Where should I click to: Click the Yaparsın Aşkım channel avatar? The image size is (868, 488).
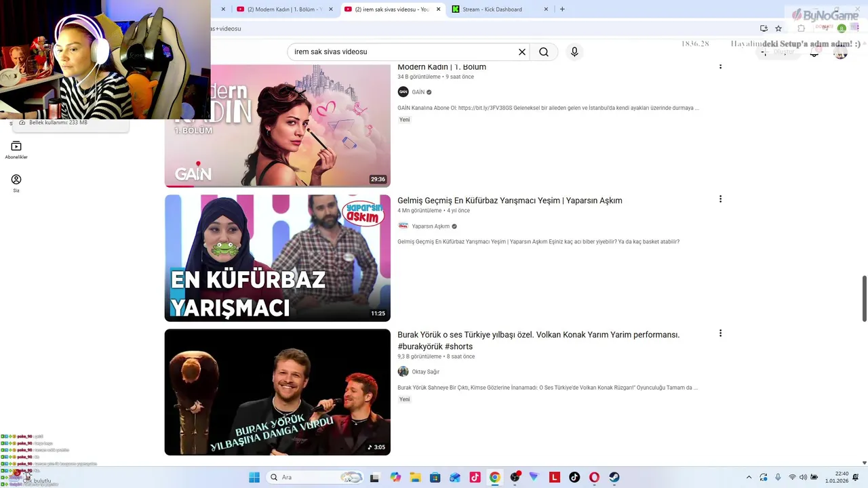tap(403, 226)
